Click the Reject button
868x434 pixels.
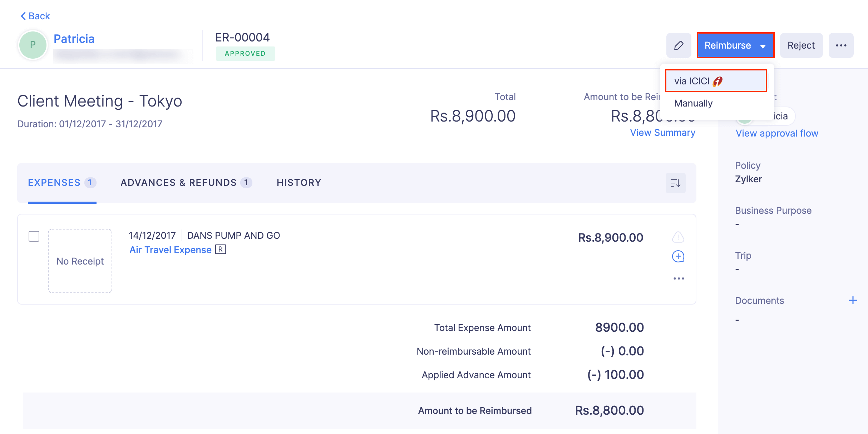[801, 45]
